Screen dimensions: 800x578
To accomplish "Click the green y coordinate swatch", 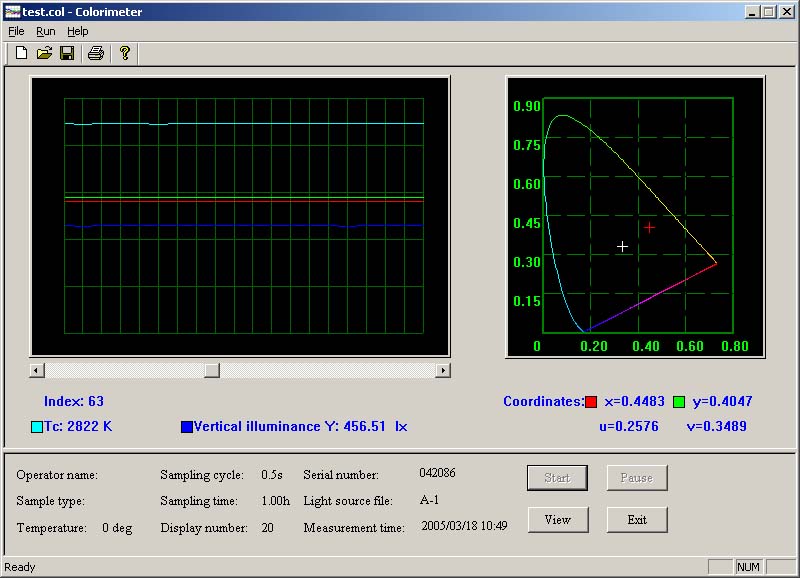I will [679, 402].
